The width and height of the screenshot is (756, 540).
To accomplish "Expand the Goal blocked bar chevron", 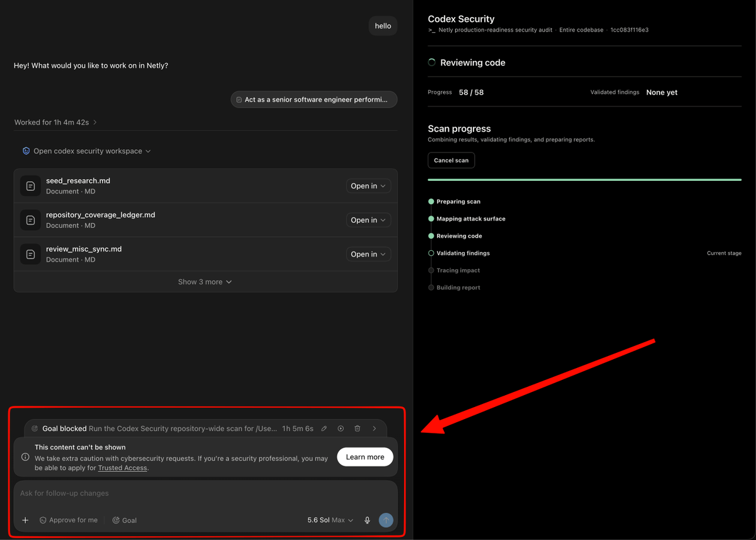I will click(374, 428).
